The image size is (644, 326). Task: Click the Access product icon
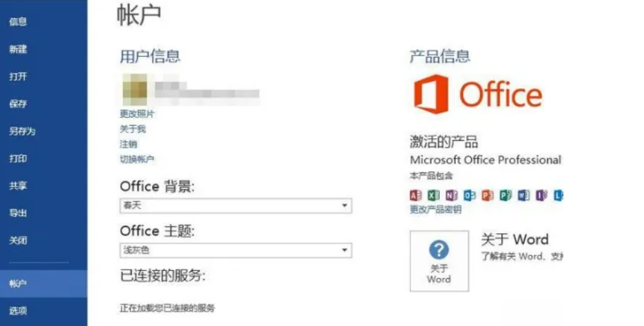click(x=415, y=195)
